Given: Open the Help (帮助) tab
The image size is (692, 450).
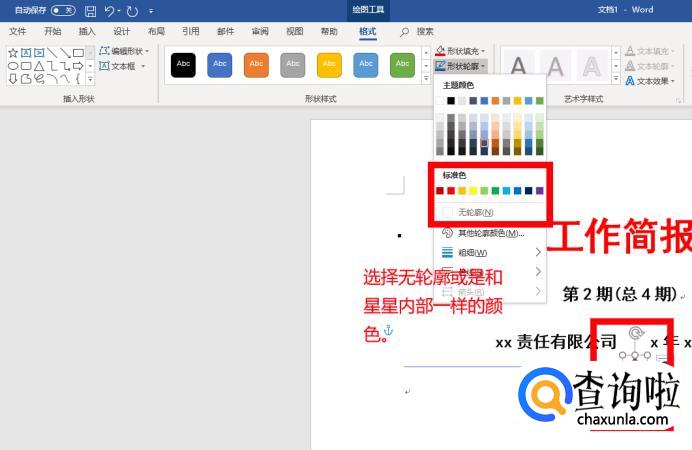Looking at the screenshot, I should pyautogui.click(x=329, y=31).
